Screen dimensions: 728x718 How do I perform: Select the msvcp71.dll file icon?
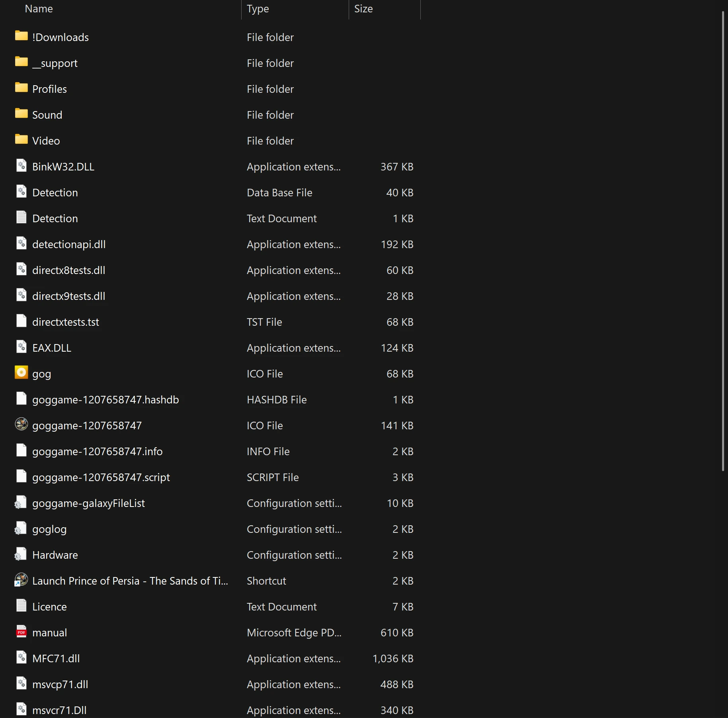tap(21, 683)
